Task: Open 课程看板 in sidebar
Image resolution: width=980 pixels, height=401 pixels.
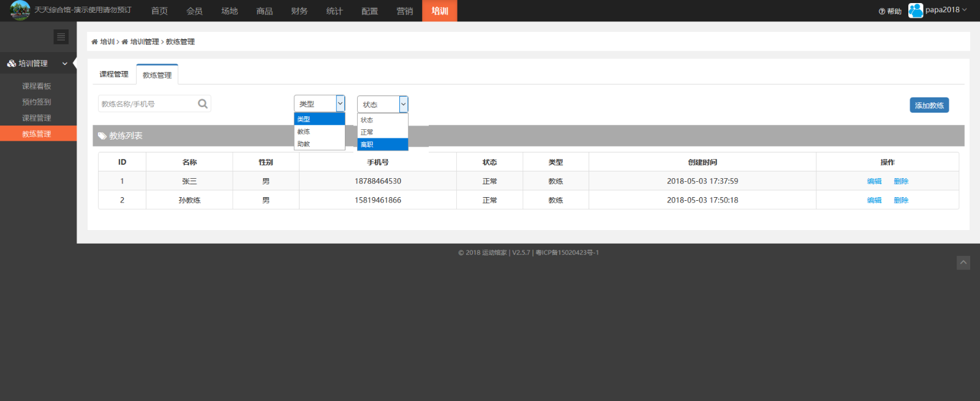Action: tap(37, 86)
